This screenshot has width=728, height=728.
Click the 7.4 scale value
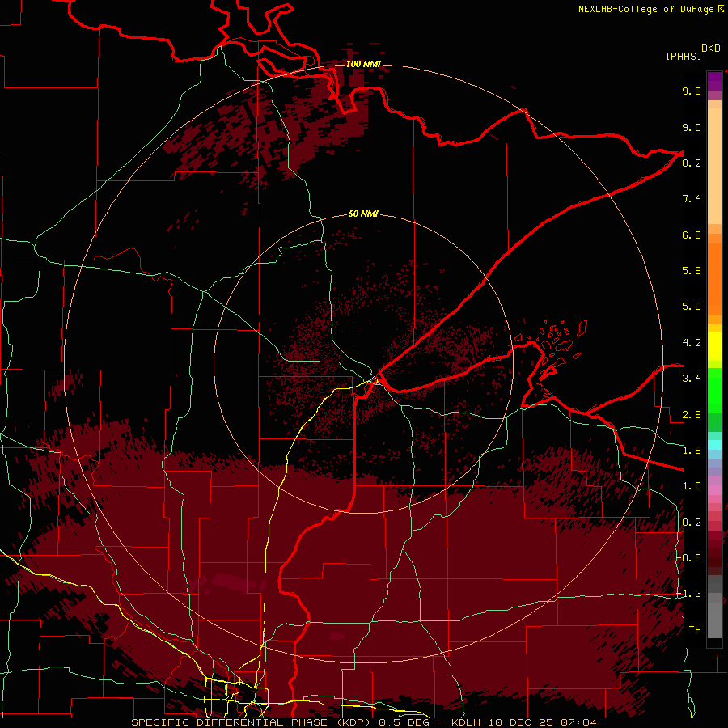tap(692, 199)
